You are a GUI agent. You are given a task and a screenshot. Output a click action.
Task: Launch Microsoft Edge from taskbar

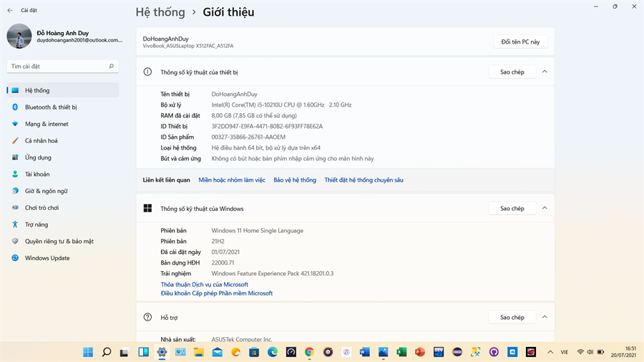273,352
